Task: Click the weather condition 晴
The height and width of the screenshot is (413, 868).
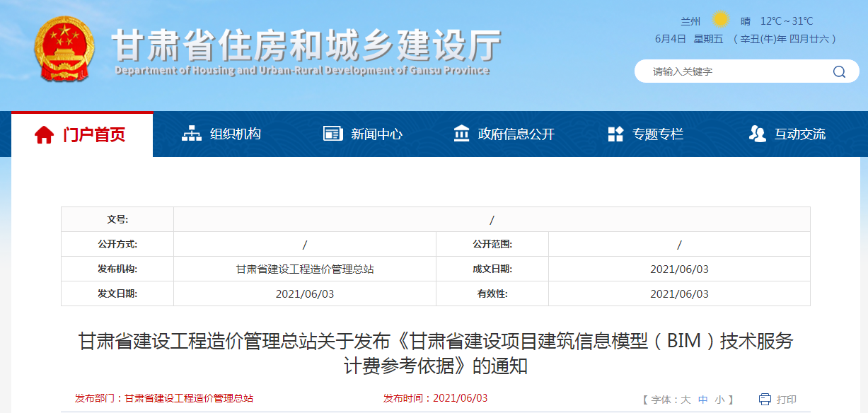Action: (746, 21)
